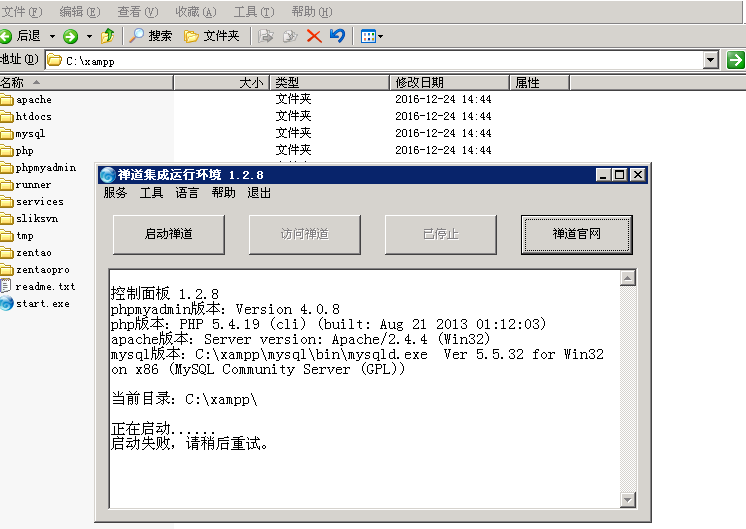Select the start.exe application icon

coord(7,304)
